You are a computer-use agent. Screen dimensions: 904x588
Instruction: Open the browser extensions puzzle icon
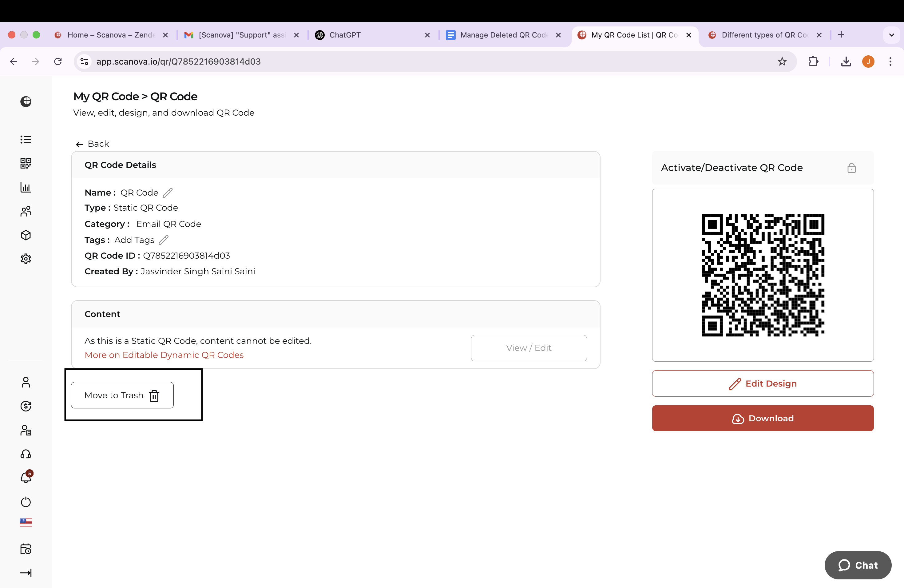click(813, 62)
